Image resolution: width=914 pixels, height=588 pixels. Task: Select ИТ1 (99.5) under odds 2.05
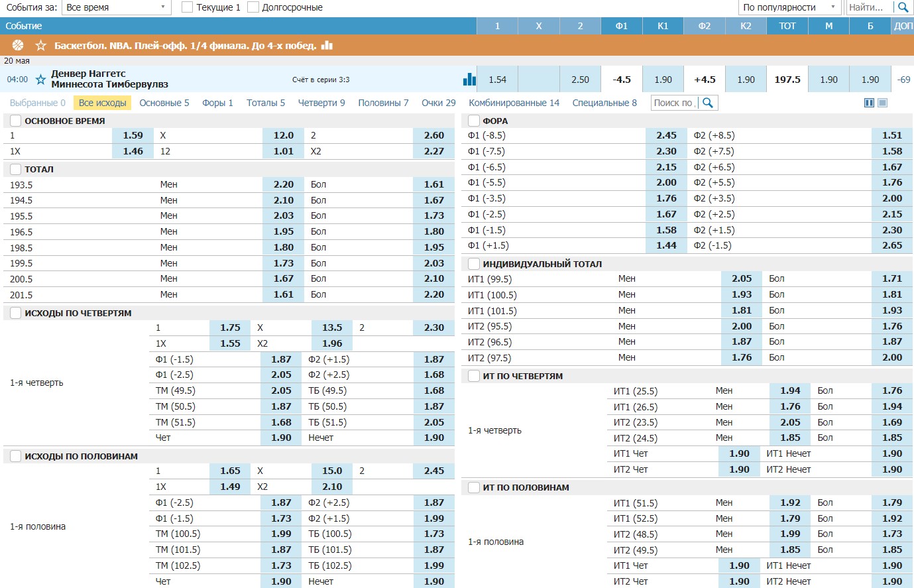(742, 278)
